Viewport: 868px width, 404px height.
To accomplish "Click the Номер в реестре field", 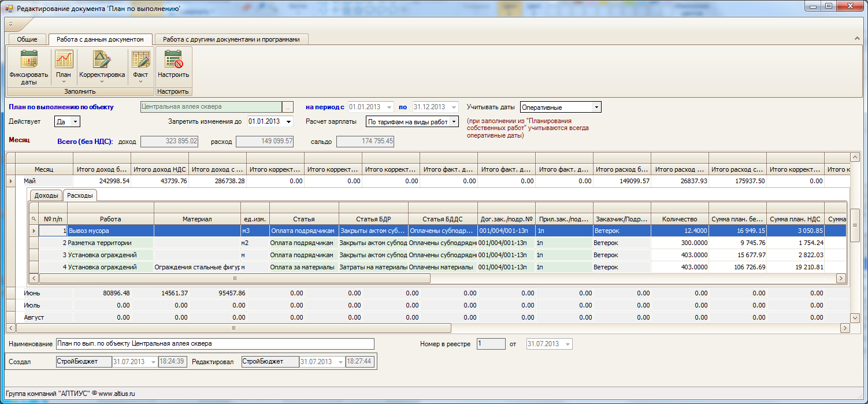I will (x=491, y=344).
